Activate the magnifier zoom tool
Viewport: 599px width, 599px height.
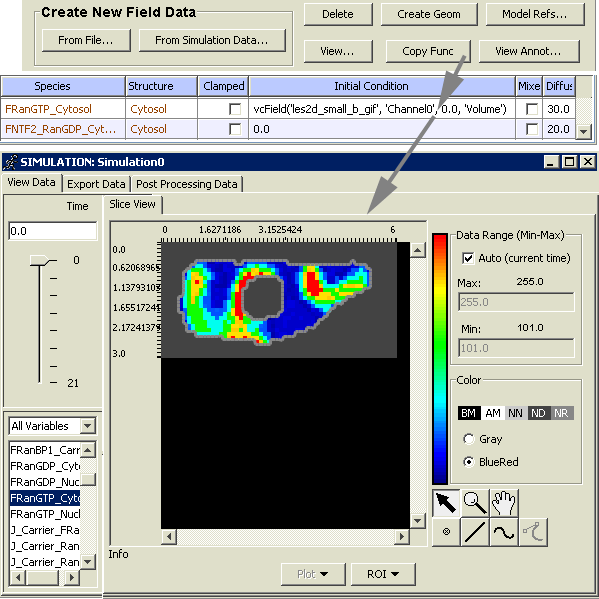coord(475,503)
